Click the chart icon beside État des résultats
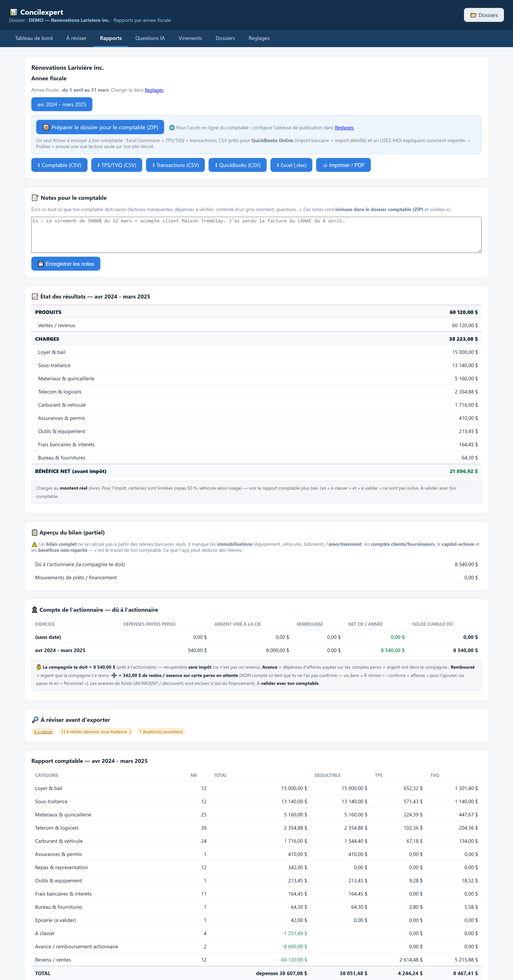Screen dimensions: 513x980 (x=35, y=296)
